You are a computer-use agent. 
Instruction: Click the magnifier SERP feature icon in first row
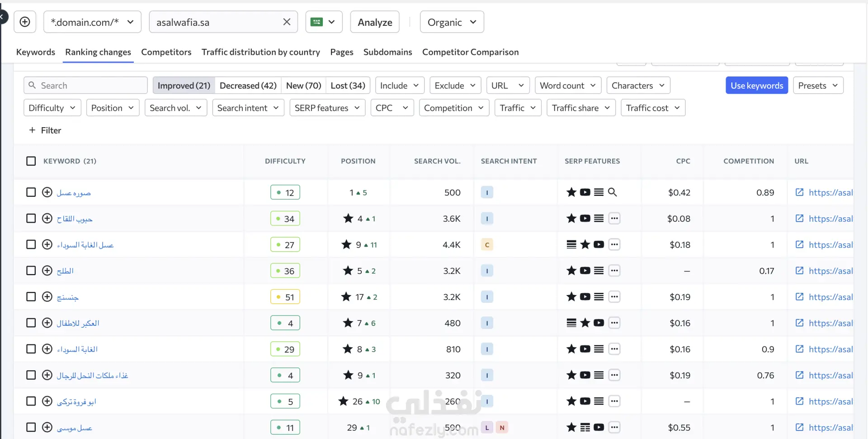(x=612, y=192)
